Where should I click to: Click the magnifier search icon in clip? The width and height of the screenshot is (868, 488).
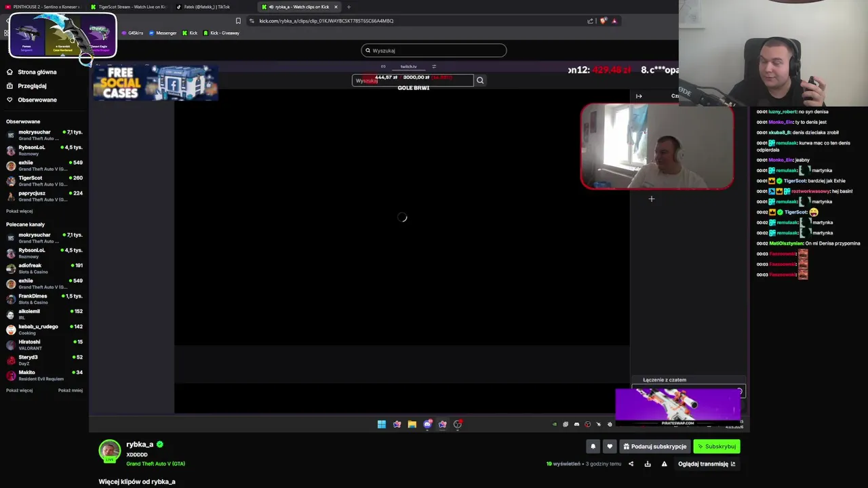pos(480,81)
